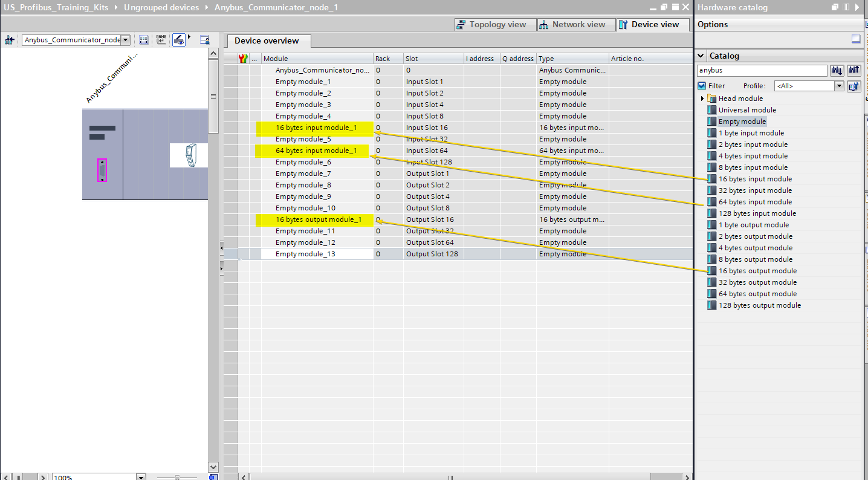The image size is (868, 480).
Task: Click the module icon in device rack
Action: pyautogui.click(x=190, y=156)
